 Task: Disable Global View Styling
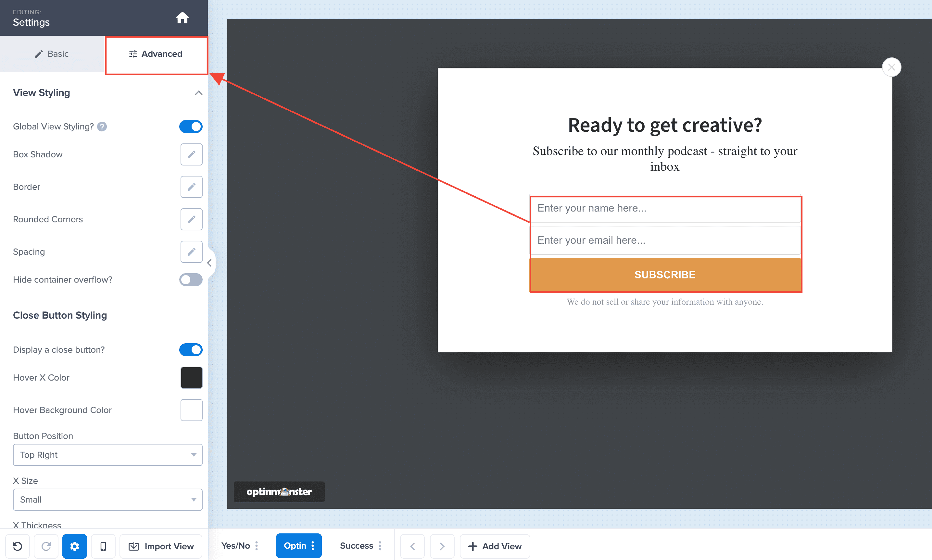(191, 127)
